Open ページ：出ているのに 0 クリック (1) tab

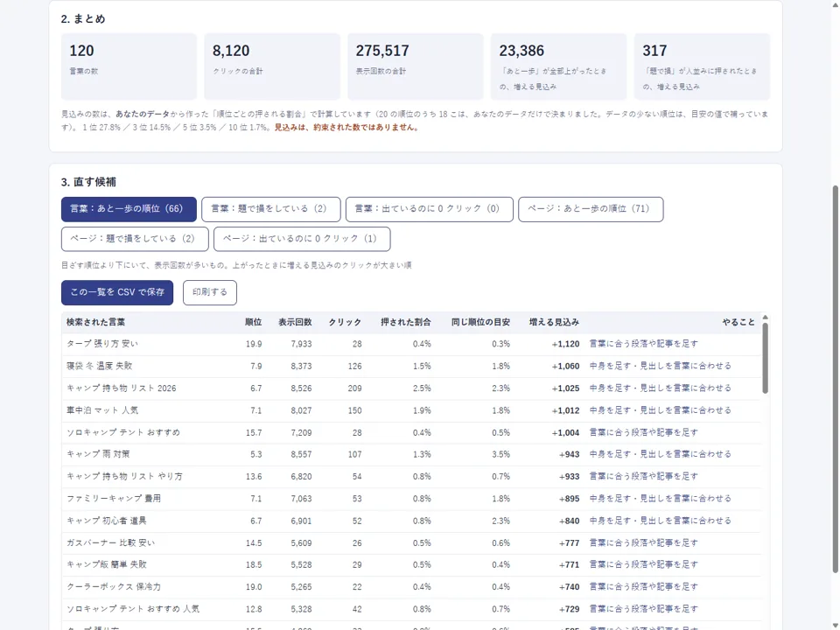pos(302,239)
